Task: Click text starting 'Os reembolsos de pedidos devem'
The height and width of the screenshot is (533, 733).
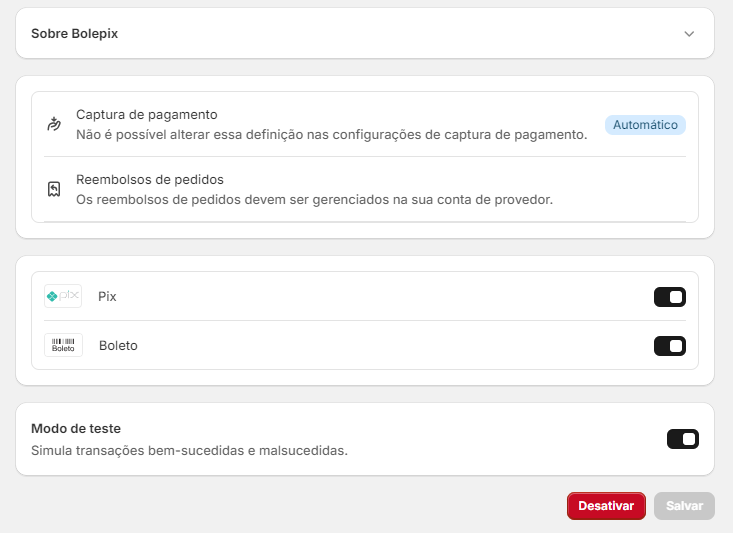Action: coord(315,200)
